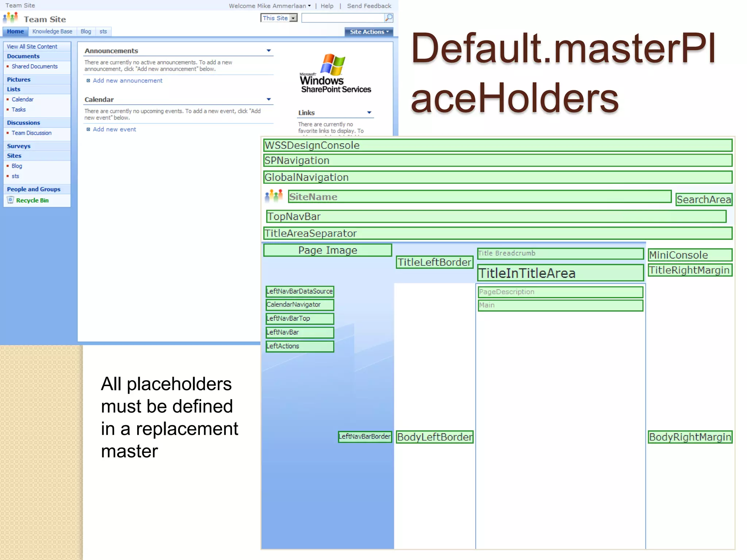Click the Recycle Bin icon

(x=11, y=200)
